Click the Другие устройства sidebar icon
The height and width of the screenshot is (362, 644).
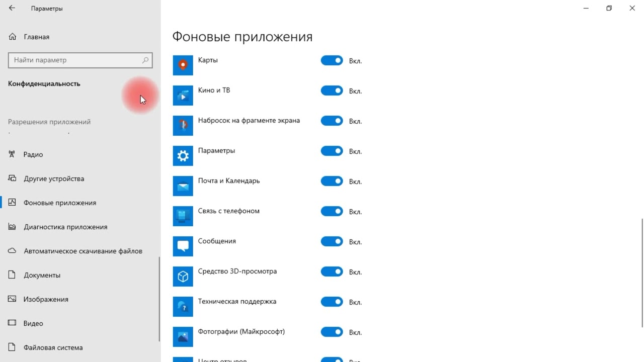click(x=13, y=178)
